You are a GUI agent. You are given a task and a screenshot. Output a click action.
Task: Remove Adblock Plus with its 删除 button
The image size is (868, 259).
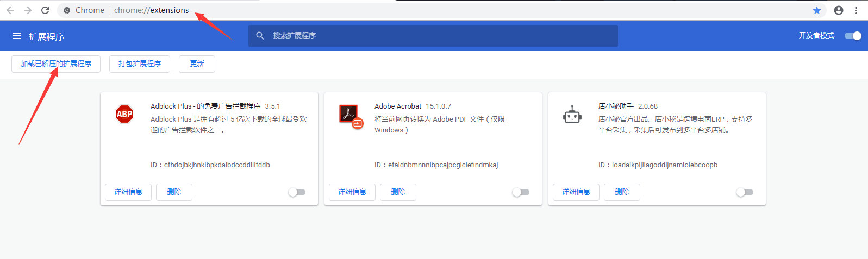point(174,192)
